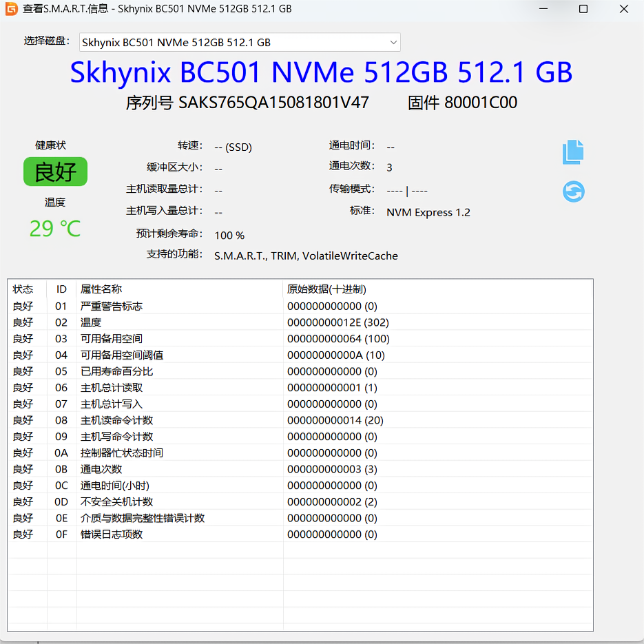Select the 主机读命令计数 row
This screenshot has height=644, width=644.
pos(300,420)
